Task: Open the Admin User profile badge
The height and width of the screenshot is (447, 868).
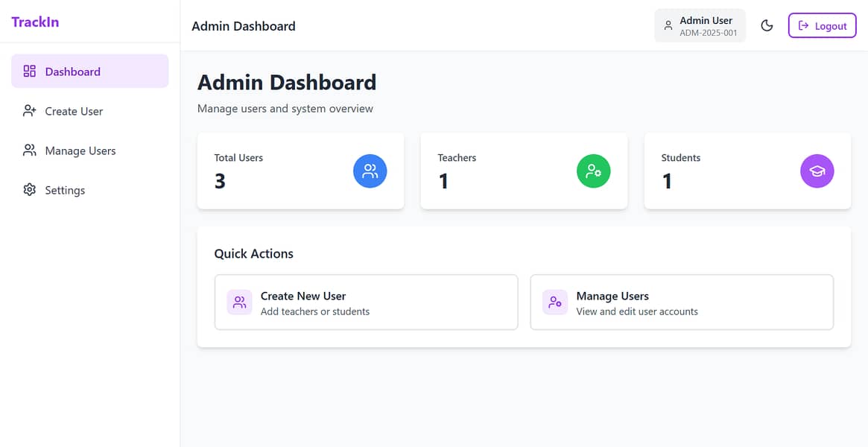Action: 700,26
